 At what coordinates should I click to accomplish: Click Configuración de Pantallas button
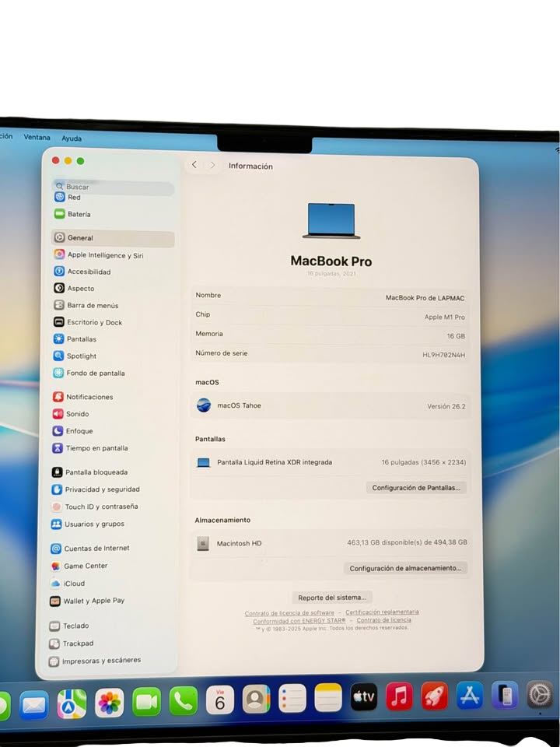pos(416,487)
